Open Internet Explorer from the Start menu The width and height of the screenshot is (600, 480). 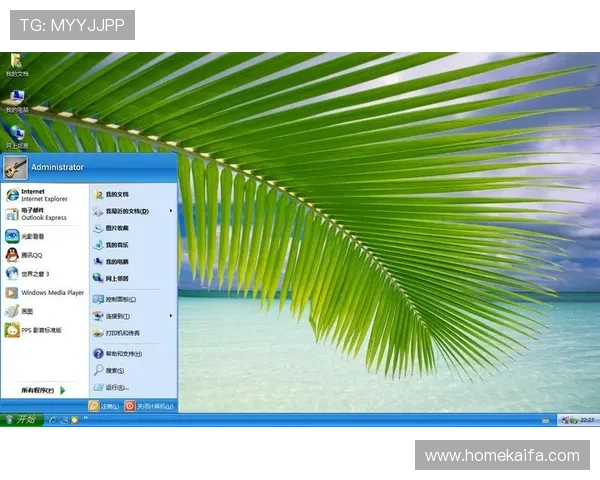coord(40,194)
